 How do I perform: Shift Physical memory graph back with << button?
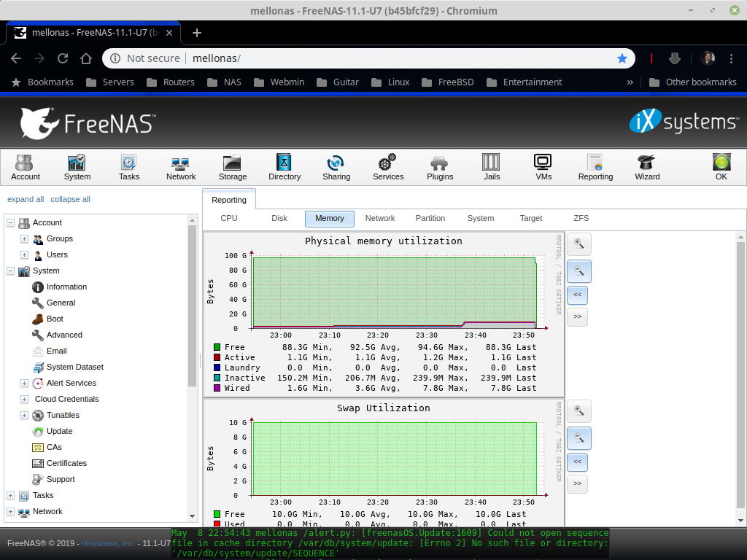pos(578,295)
